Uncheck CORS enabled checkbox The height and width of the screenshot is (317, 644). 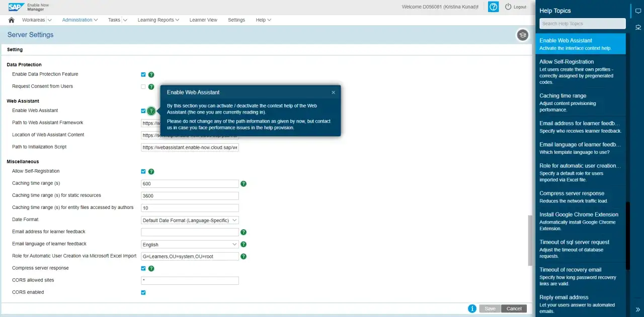[143, 292]
